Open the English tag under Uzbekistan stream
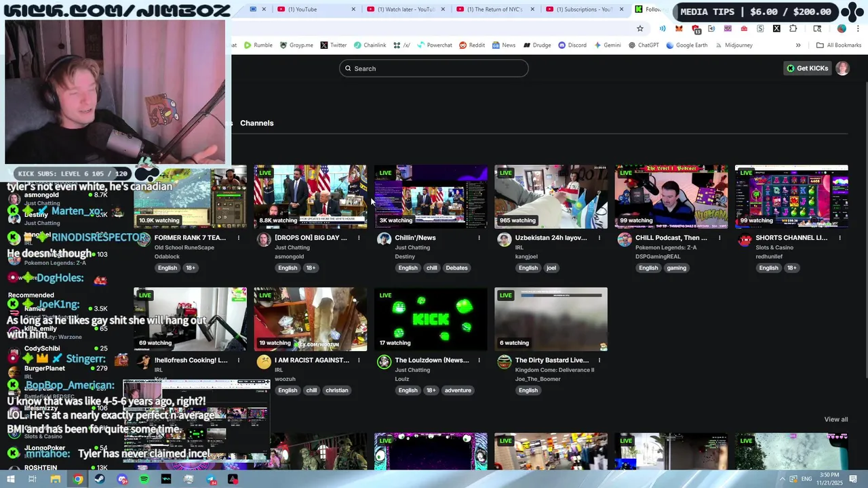Viewport: 868px width, 488px height. (x=528, y=268)
